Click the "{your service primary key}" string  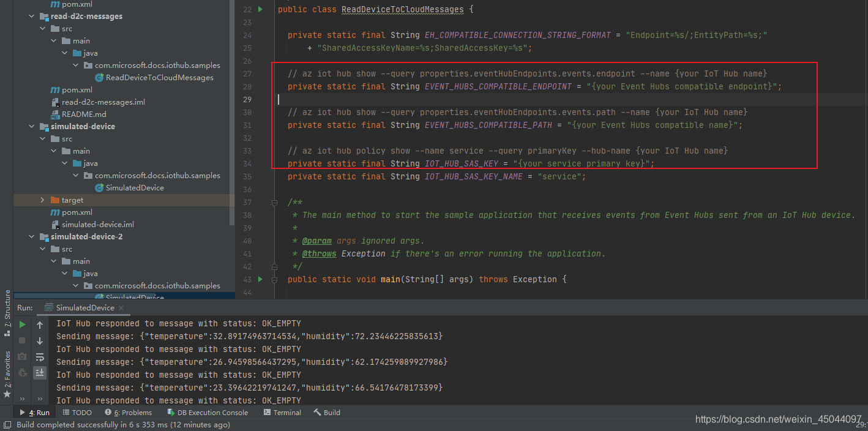582,163
